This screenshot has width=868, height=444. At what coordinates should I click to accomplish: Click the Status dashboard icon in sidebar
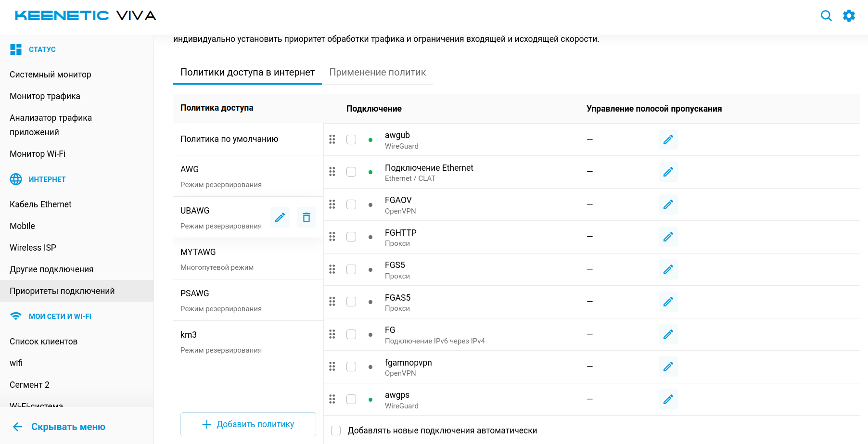point(16,49)
